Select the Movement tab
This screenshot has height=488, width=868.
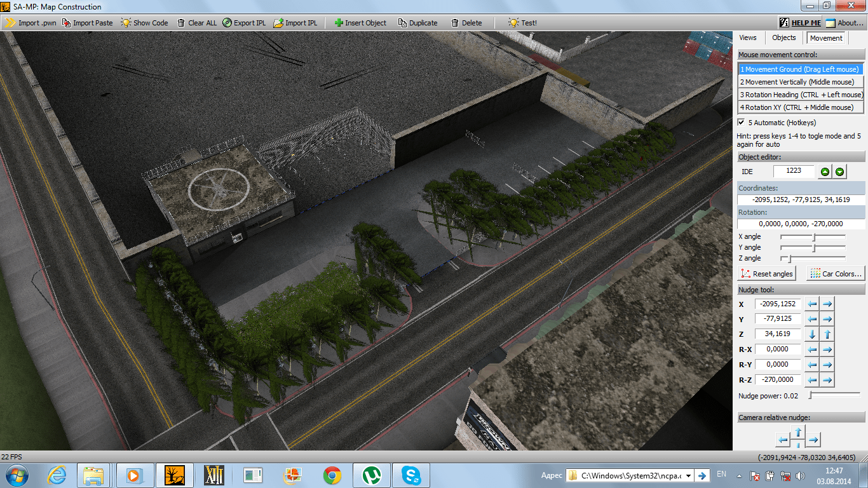[826, 38]
